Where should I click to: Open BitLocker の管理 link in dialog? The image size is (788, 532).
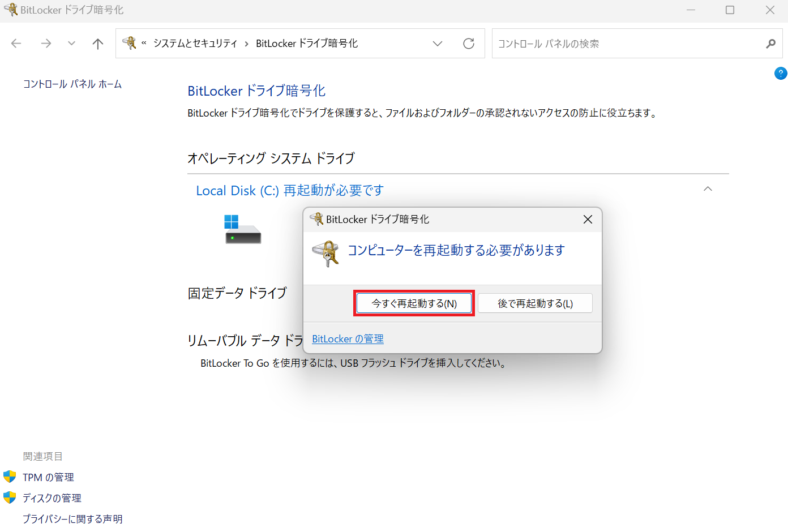pos(348,339)
